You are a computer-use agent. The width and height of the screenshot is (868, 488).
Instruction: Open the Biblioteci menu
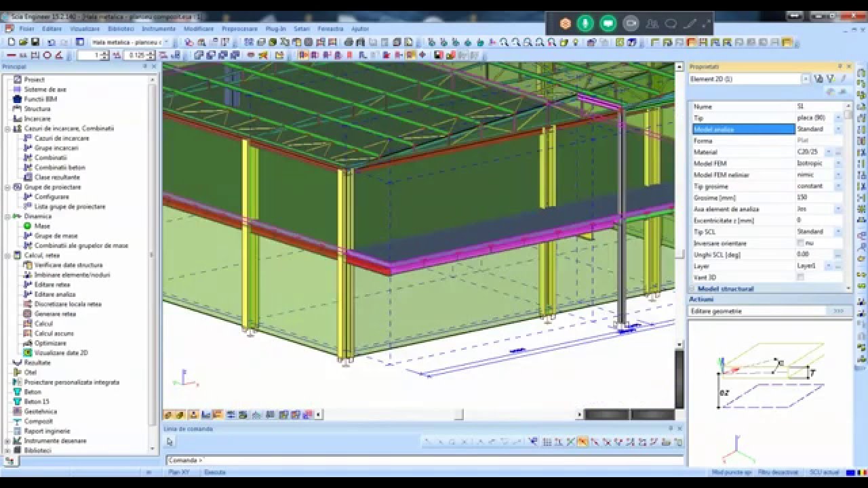tap(121, 29)
